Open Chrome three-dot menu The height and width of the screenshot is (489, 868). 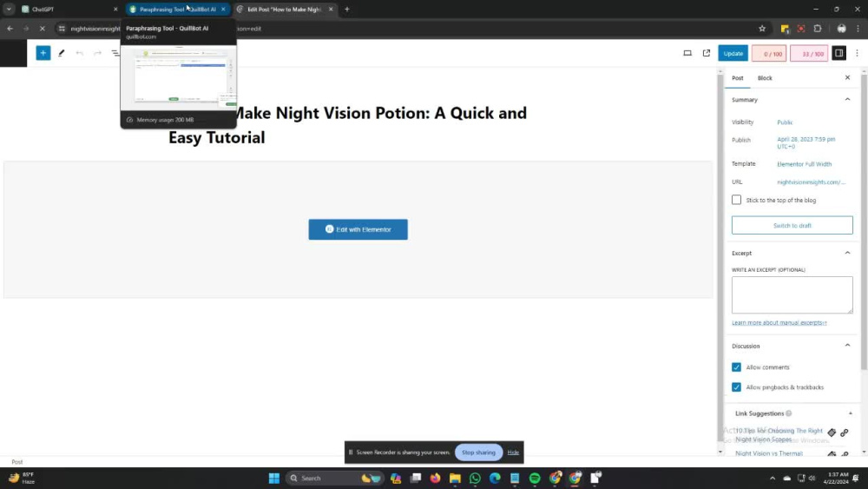tap(858, 29)
